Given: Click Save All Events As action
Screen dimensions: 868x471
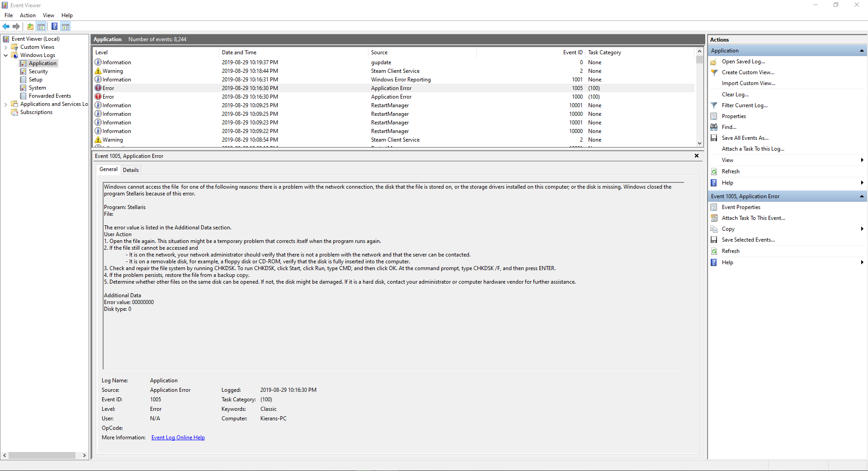Looking at the screenshot, I should coord(745,138).
